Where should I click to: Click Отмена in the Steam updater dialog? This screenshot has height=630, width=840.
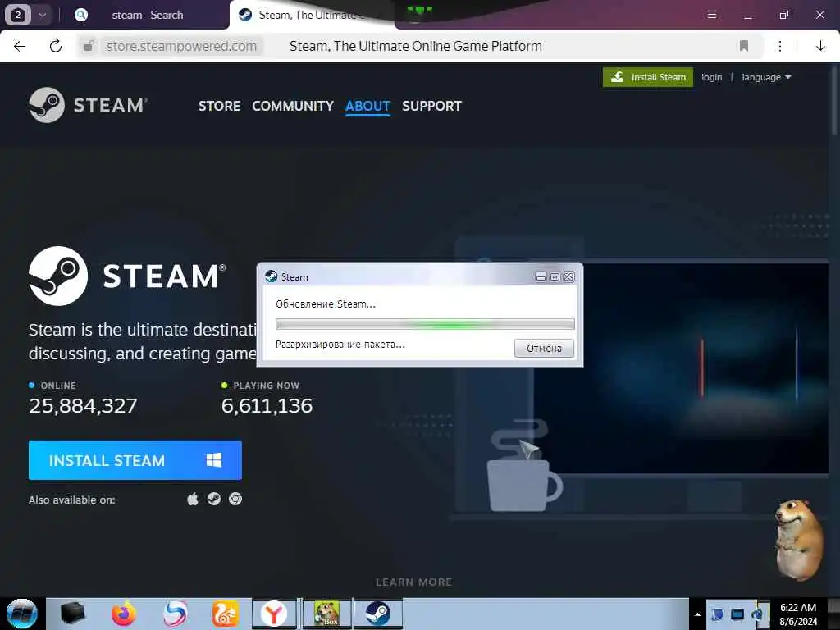pyautogui.click(x=544, y=348)
